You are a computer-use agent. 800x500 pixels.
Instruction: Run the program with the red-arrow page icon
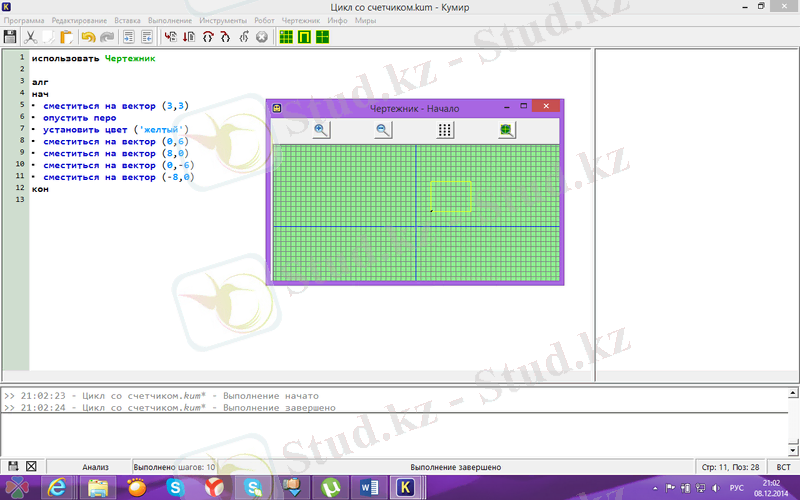[170, 37]
